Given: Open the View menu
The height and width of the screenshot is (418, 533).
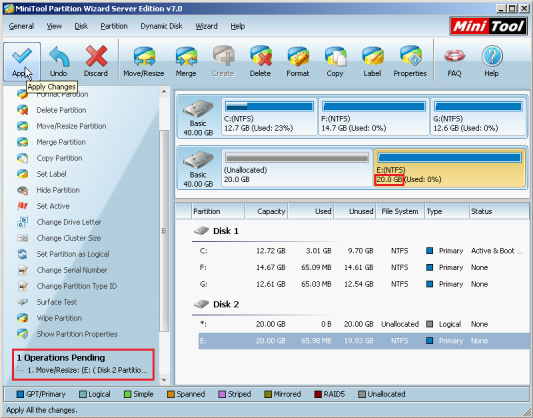Looking at the screenshot, I should tap(54, 26).
